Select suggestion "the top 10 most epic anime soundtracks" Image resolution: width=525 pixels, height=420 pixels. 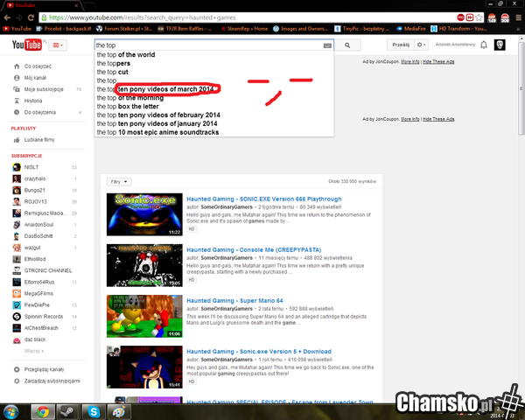(x=157, y=132)
